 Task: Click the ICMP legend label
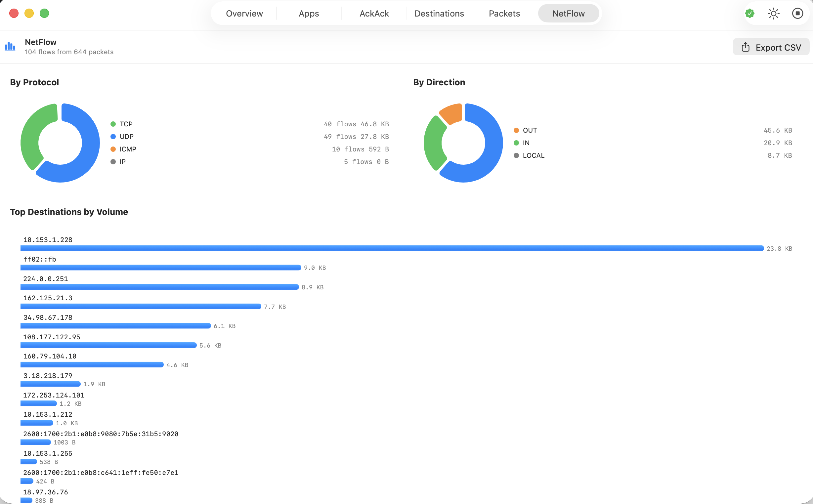128,149
